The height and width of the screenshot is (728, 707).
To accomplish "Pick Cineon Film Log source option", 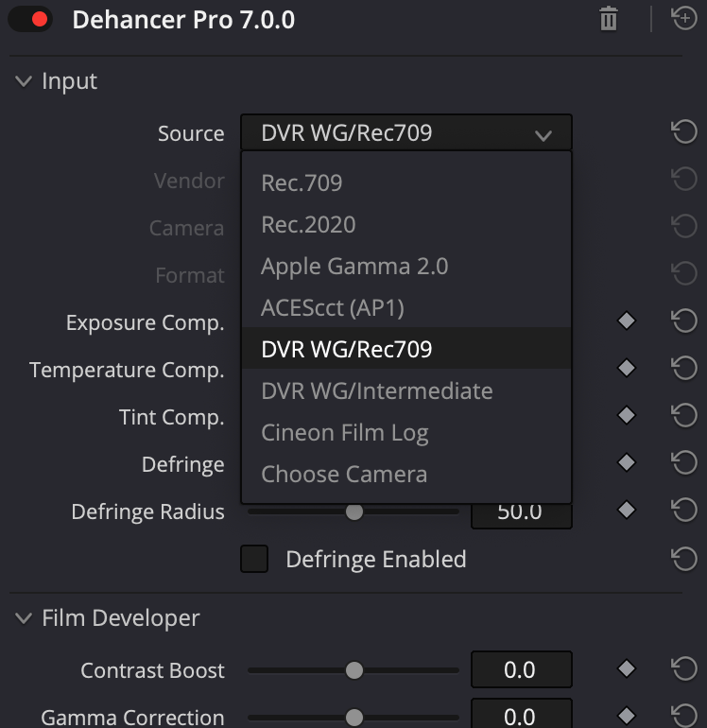I will (x=406, y=432).
